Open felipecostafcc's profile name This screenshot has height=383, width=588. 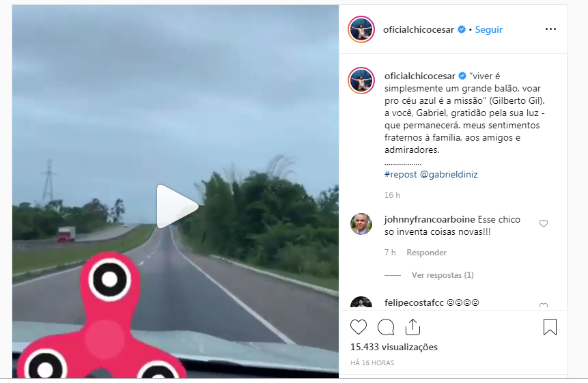pyautogui.click(x=414, y=303)
